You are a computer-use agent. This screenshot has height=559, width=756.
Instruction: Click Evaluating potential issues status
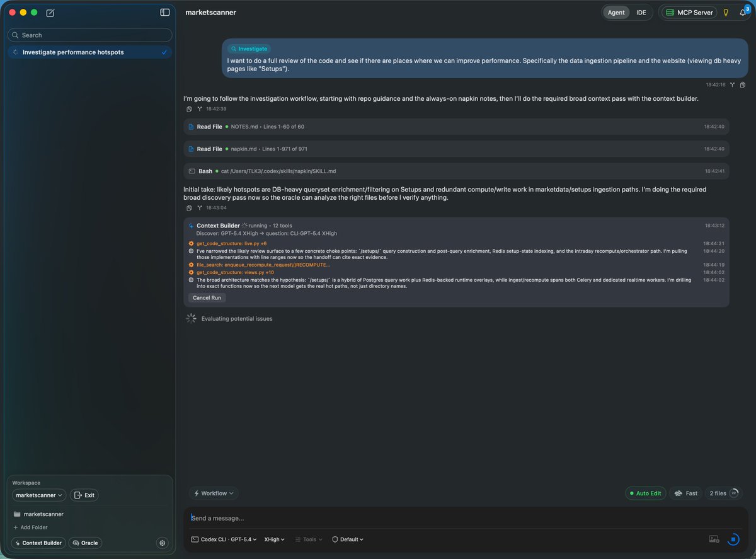[x=237, y=319]
